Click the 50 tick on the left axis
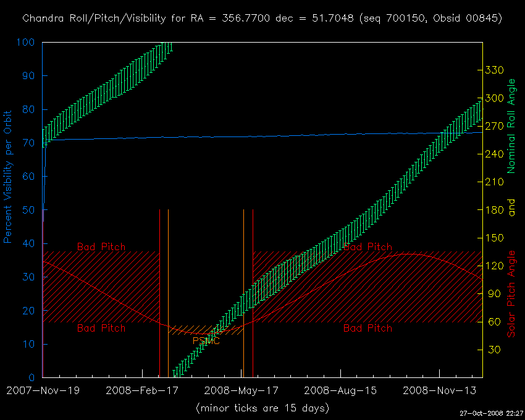 28,210
